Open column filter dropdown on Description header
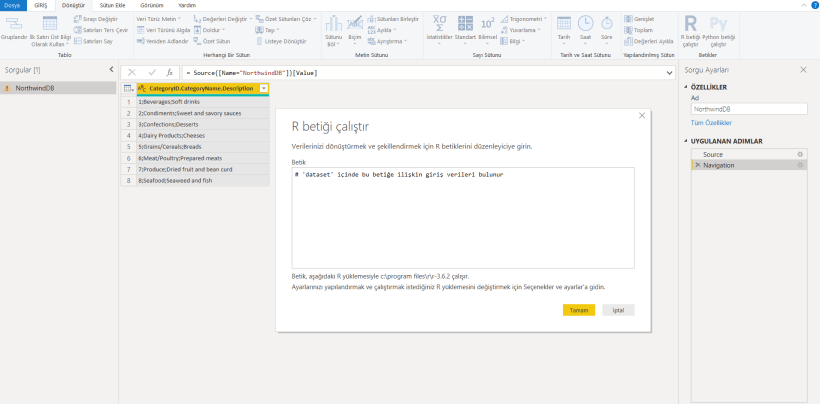The image size is (820, 404). (263, 89)
